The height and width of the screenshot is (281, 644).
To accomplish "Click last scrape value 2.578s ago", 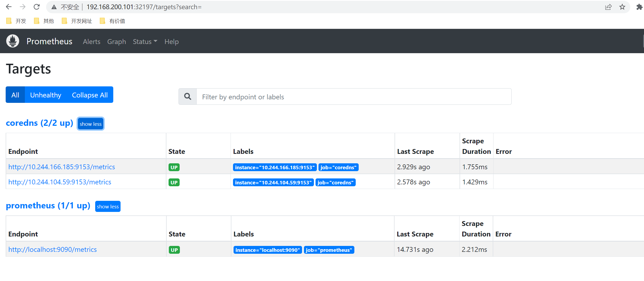I will [413, 182].
